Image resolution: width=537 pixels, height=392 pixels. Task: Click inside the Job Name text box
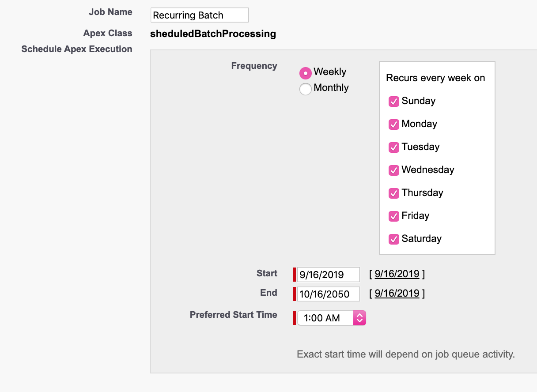199,15
